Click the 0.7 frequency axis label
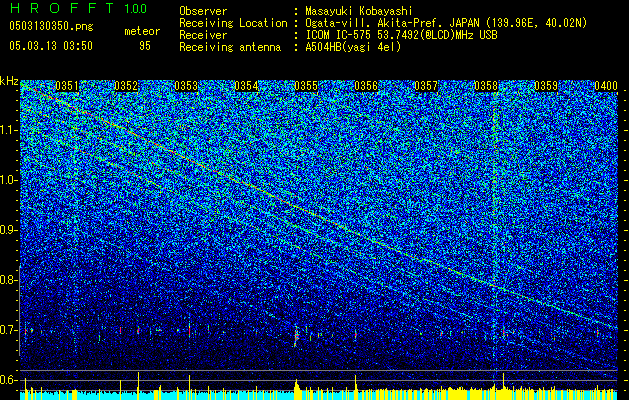 pyautogui.click(x=9, y=330)
